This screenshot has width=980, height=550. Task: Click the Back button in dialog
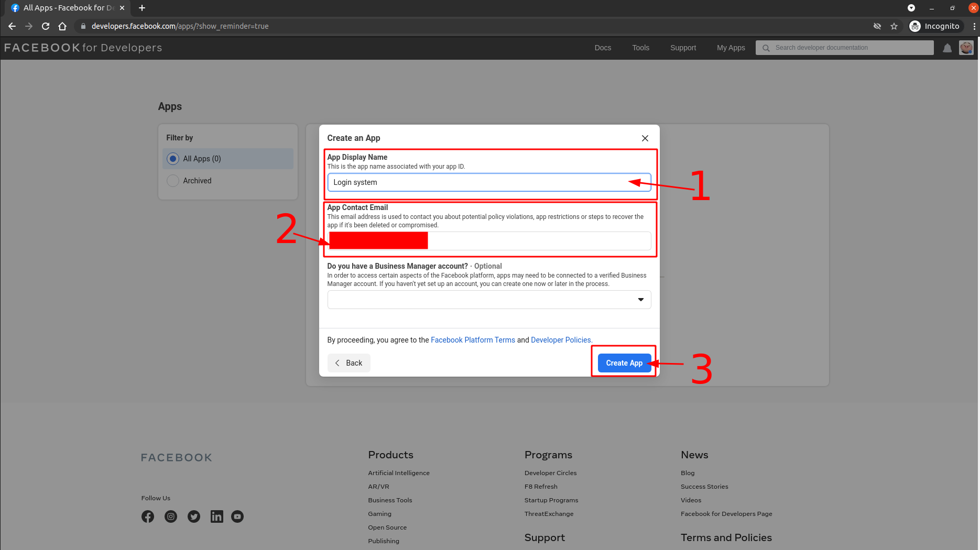click(349, 363)
